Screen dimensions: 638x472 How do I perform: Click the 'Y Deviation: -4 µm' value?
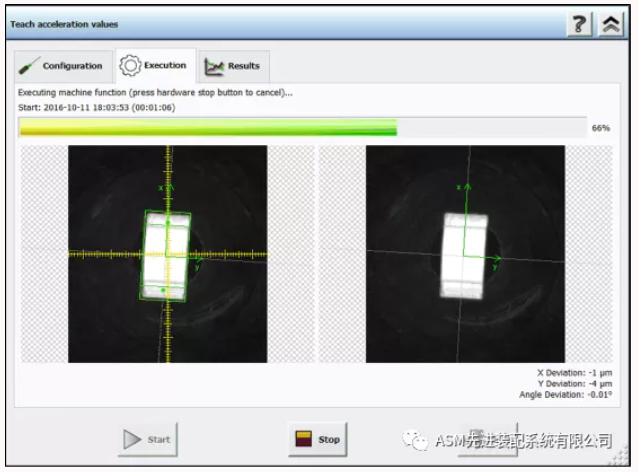pyautogui.click(x=575, y=384)
